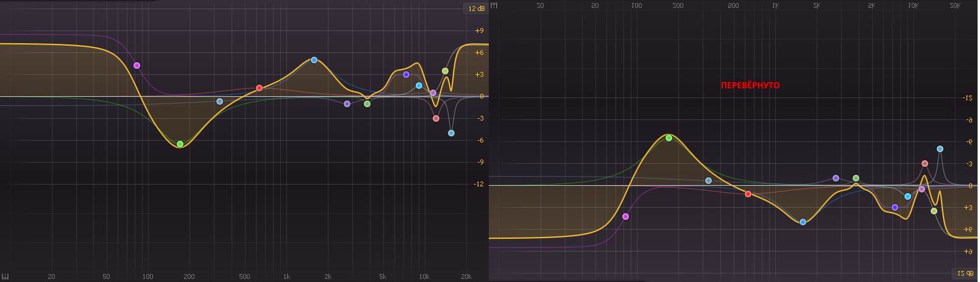Click the mirrored piano icon in right panel
Image resolution: width=980 pixels, height=282 pixels.
494,5
